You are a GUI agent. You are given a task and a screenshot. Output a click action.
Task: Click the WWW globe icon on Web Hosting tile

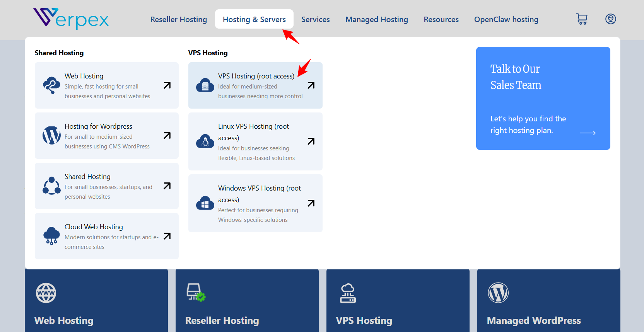click(46, 293)
